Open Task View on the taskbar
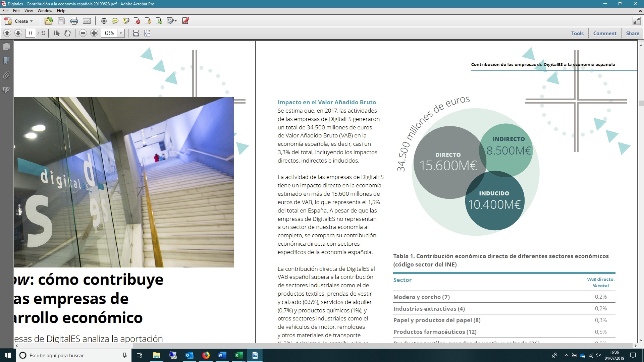The image size is (644, 362). pyautogui.click(x=140, y=355)
